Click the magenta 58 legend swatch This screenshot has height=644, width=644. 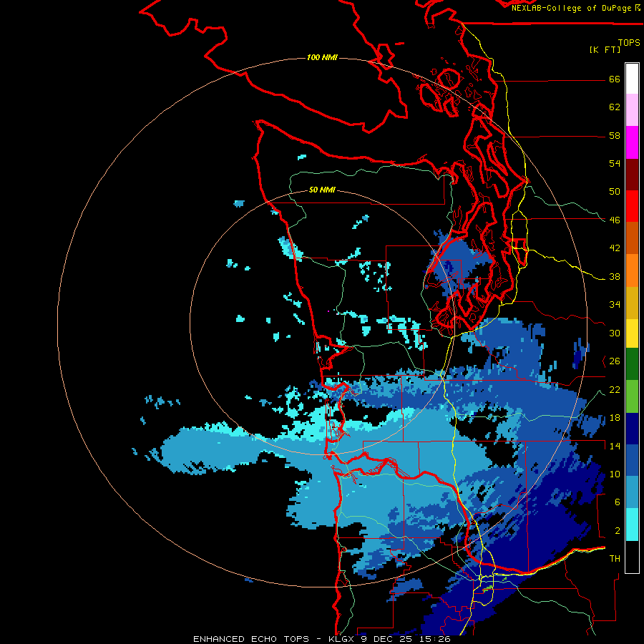(632, 142)
